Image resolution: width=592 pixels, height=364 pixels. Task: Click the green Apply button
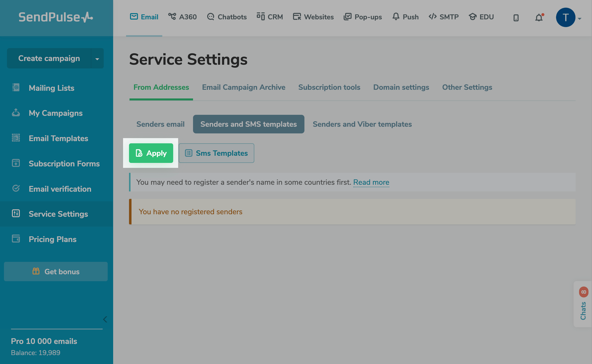point(151,153)
